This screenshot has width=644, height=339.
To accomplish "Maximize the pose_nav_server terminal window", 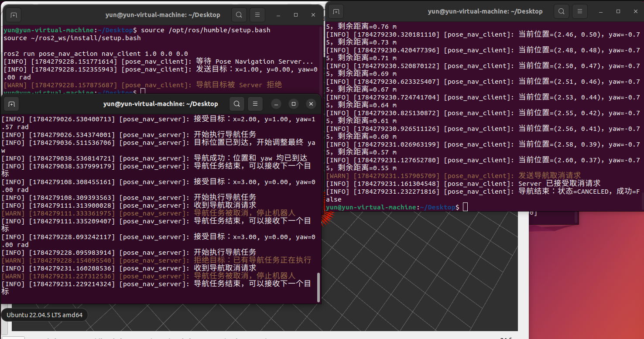I will (x=294, y=104).
